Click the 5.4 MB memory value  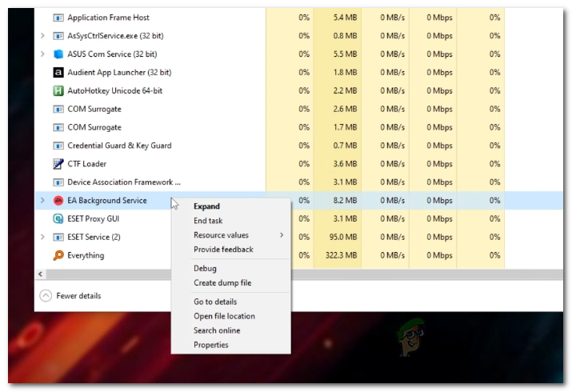(x=345, y=18)
